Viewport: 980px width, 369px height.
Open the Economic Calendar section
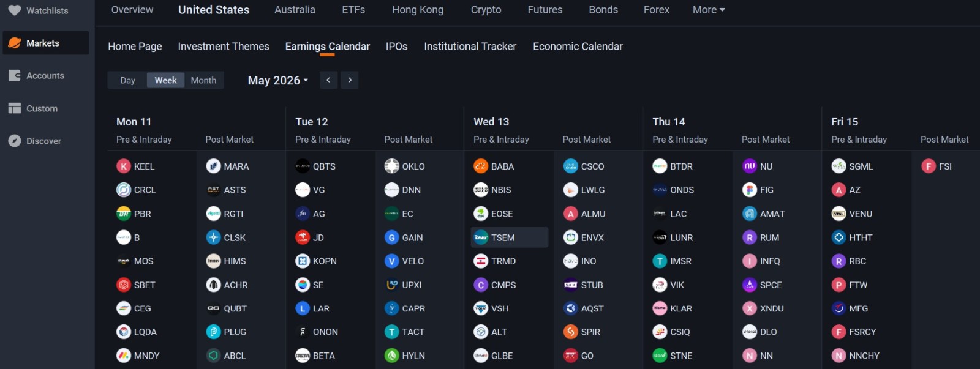click(x=578, y=47)
